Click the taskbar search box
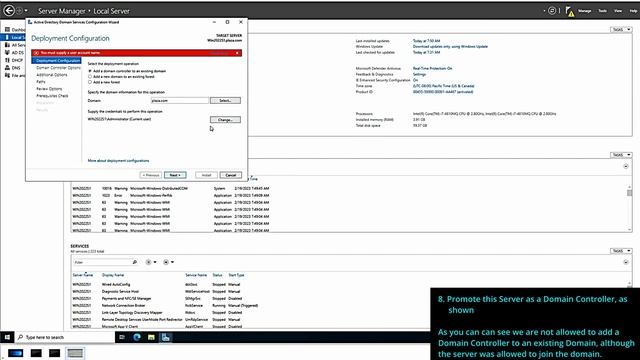Viewport: 640px width, 360px height. [65, 337]
